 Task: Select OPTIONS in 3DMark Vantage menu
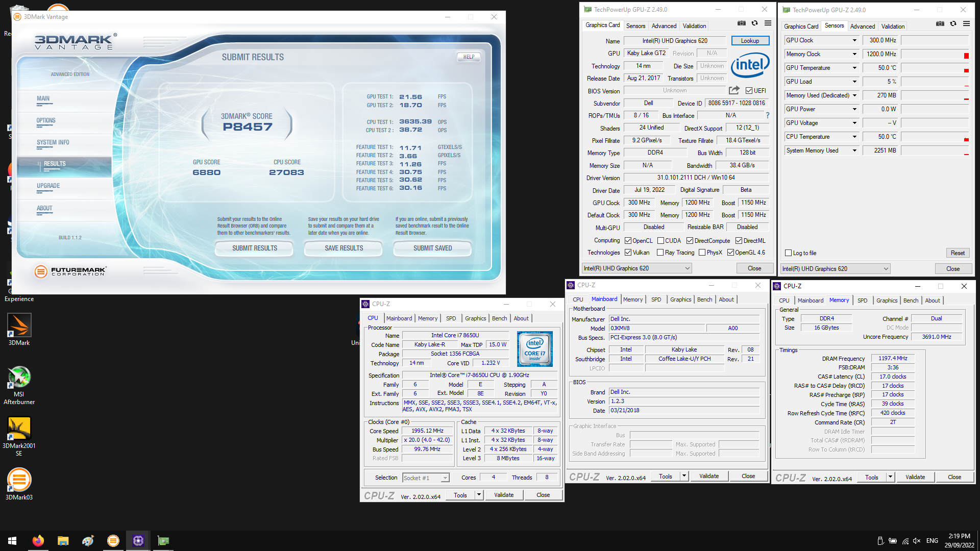[x=46, y=120]
